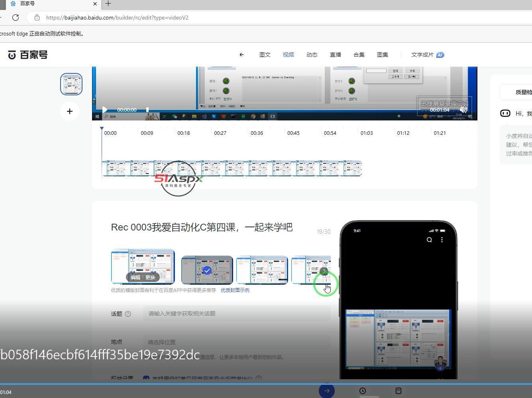The height and width of the screenshot is (398, 532).
Task: Select the checked second cover thumbnail
Action: tap(207, 270)
